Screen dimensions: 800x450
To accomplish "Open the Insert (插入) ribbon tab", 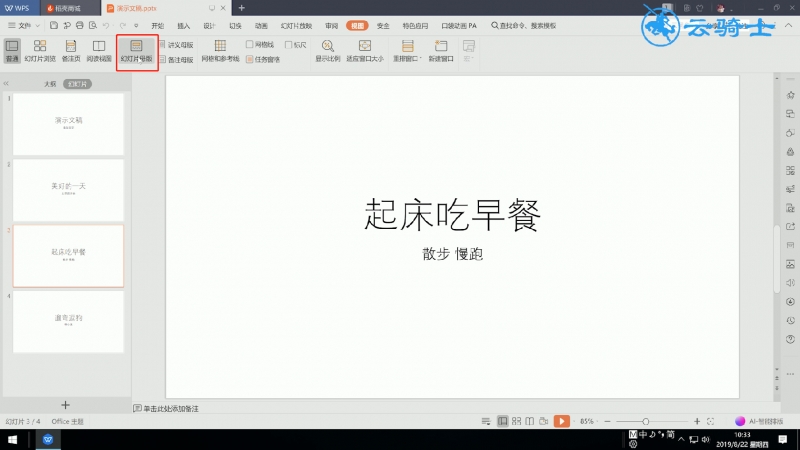I will [184, 26].
